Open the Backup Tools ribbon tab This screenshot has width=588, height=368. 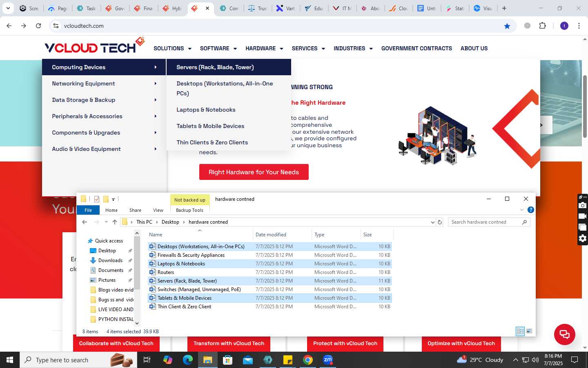pyautogui.click(x=189, y=210)
